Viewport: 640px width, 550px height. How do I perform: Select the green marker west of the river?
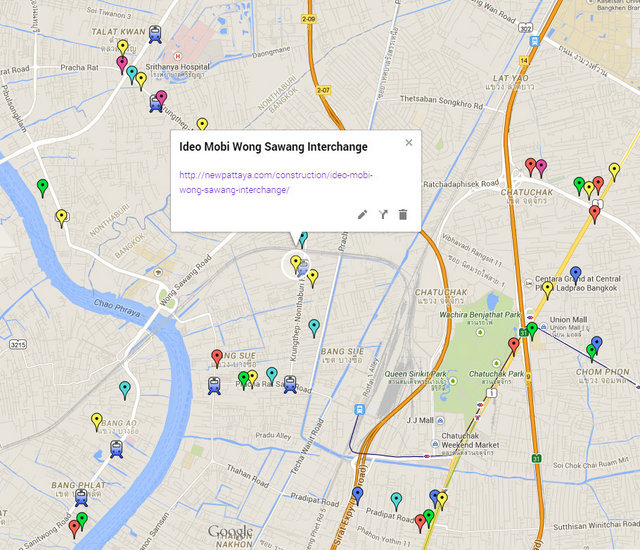[42, 187]
